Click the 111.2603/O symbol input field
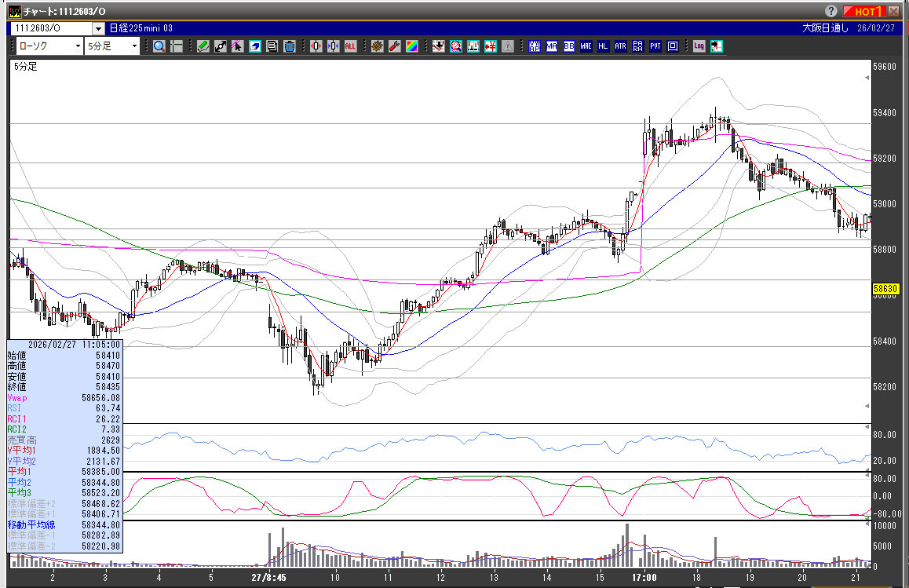Viewport: 909px width, 588px height. 49,28
